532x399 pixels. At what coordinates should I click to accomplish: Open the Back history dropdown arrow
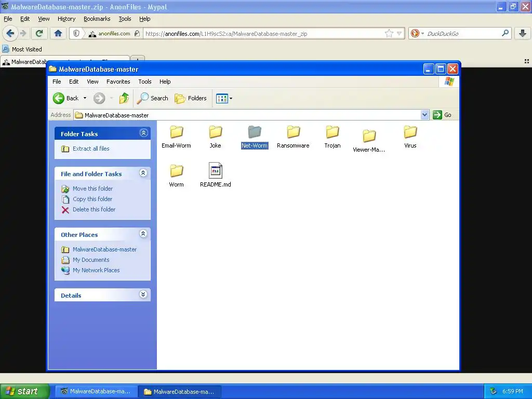tap(85, 98)
